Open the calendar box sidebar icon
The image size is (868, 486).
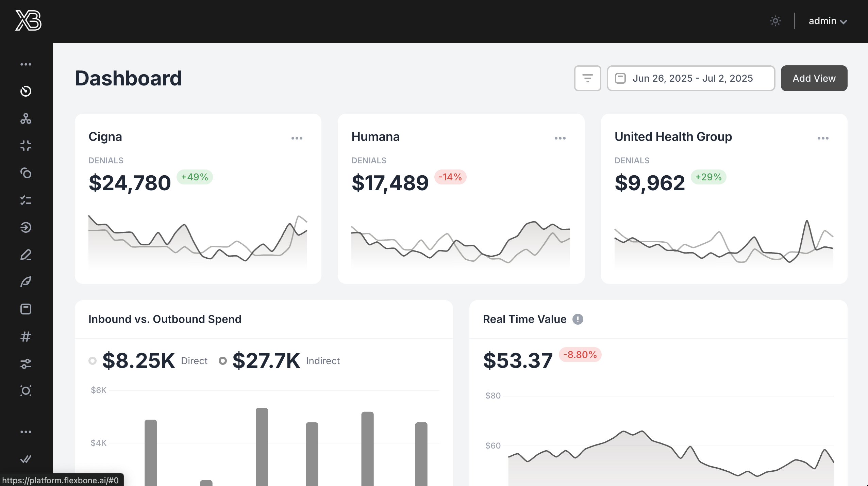(26, 309)
